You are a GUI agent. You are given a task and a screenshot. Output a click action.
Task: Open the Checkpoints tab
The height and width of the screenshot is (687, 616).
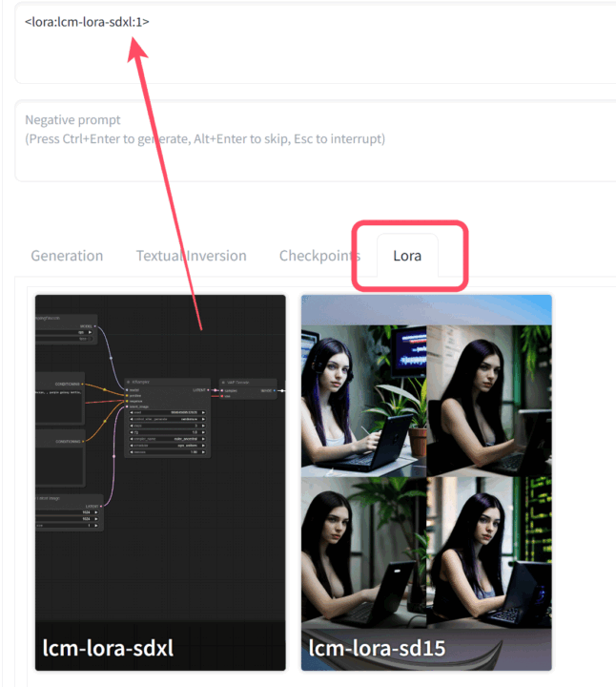(x=319, y=256)
